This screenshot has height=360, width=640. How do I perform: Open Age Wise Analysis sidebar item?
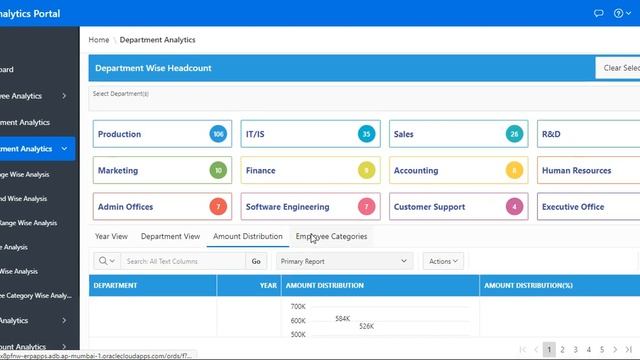[x=24, y=175]
